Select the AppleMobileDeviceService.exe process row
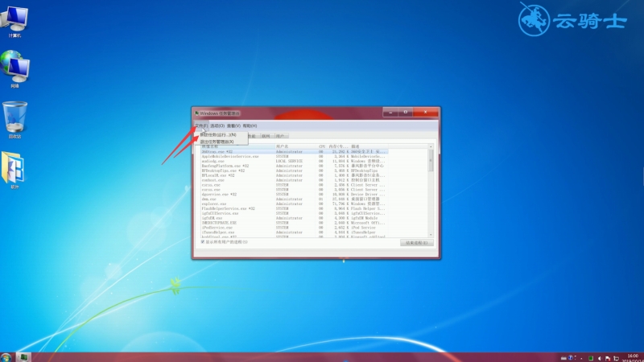 294,156
